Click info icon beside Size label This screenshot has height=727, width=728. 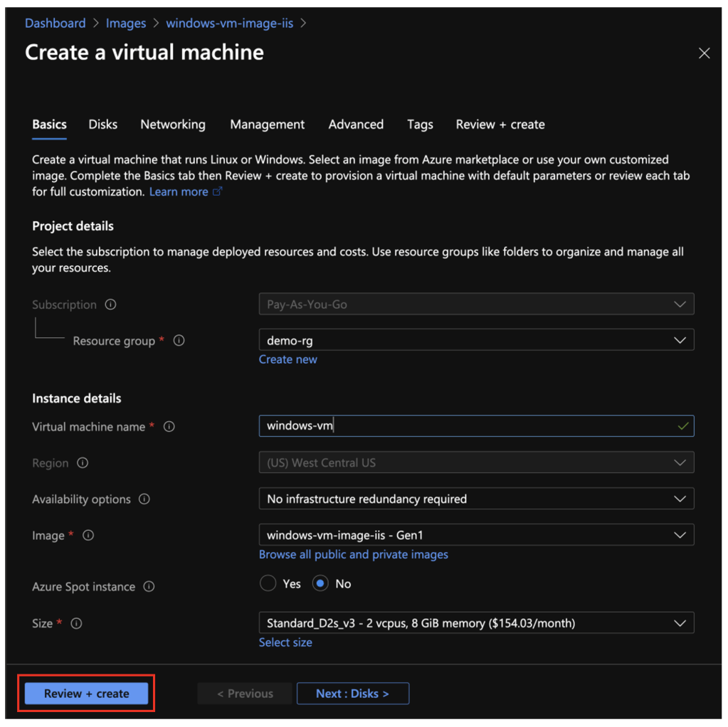point(77,623)
